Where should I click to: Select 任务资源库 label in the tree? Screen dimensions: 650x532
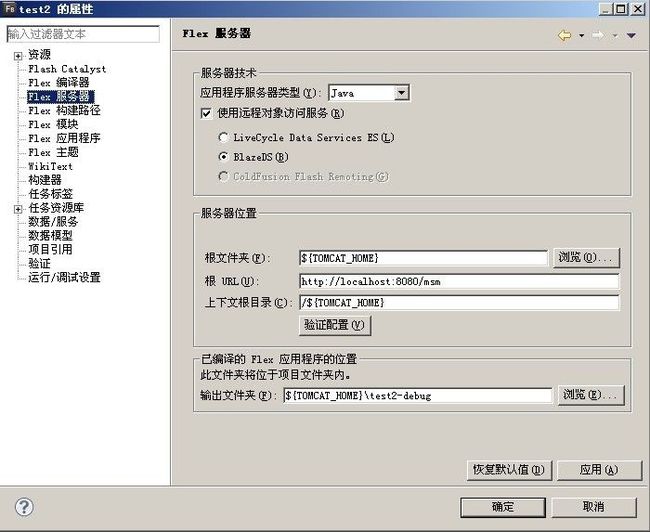click(56, 207)
